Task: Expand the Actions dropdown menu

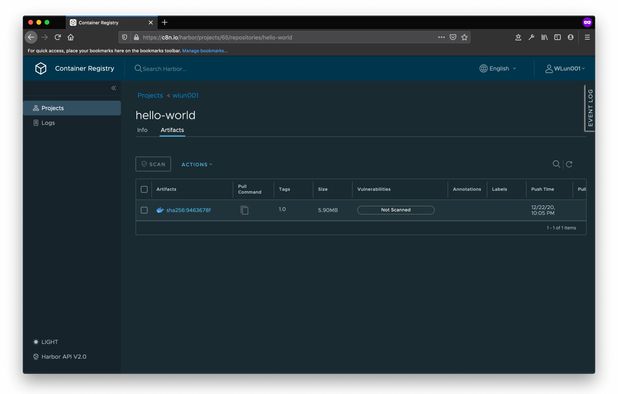Action: tap(197, 164)
